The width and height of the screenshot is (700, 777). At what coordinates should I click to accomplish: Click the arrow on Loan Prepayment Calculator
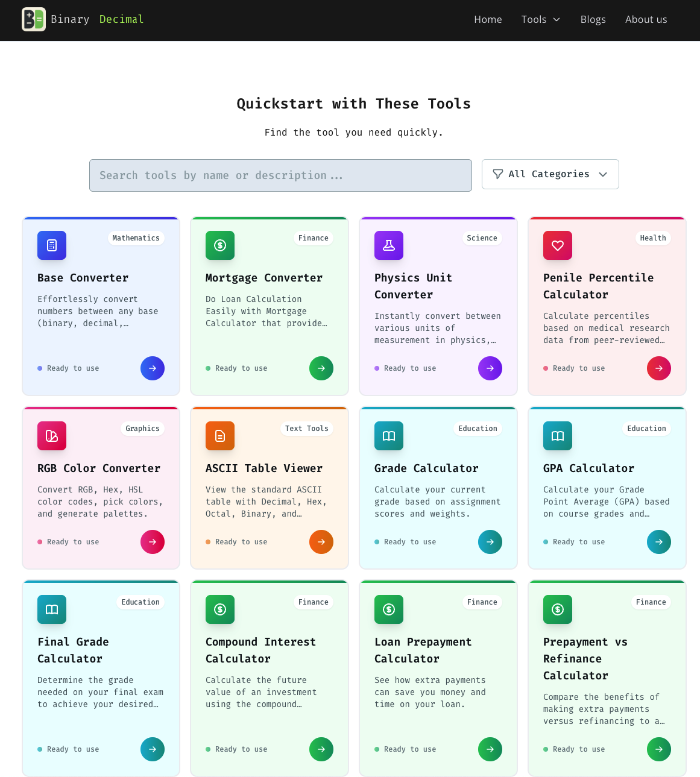(x=490, y=749)
